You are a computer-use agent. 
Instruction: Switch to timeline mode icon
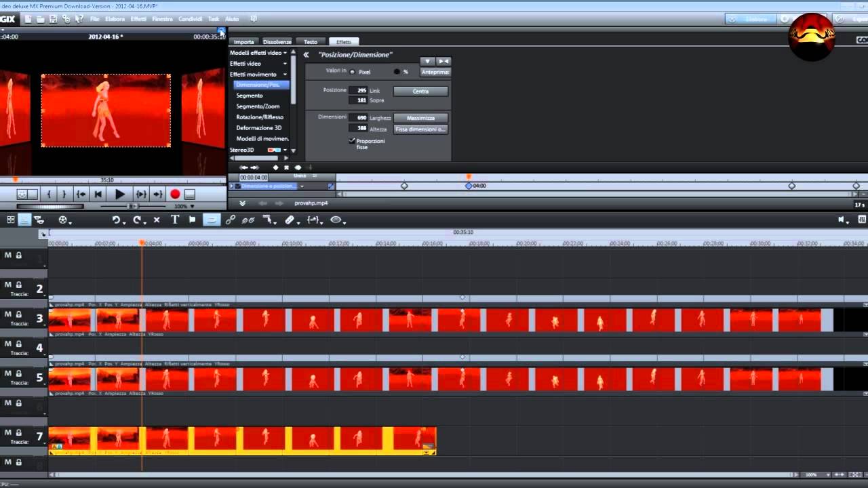coord(24,220)
